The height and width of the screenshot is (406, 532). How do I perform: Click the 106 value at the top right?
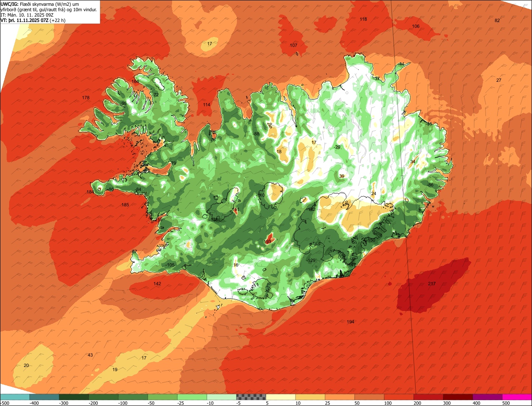(416, 27)
